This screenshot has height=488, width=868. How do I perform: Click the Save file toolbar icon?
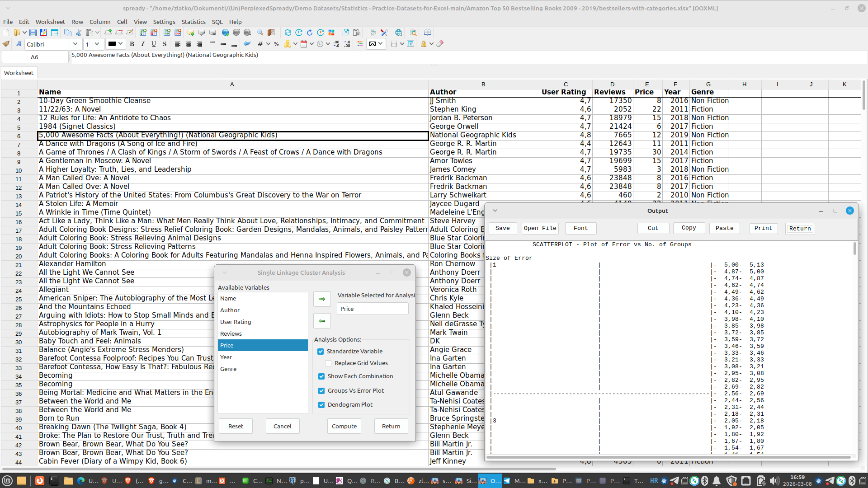coord(33,33)
